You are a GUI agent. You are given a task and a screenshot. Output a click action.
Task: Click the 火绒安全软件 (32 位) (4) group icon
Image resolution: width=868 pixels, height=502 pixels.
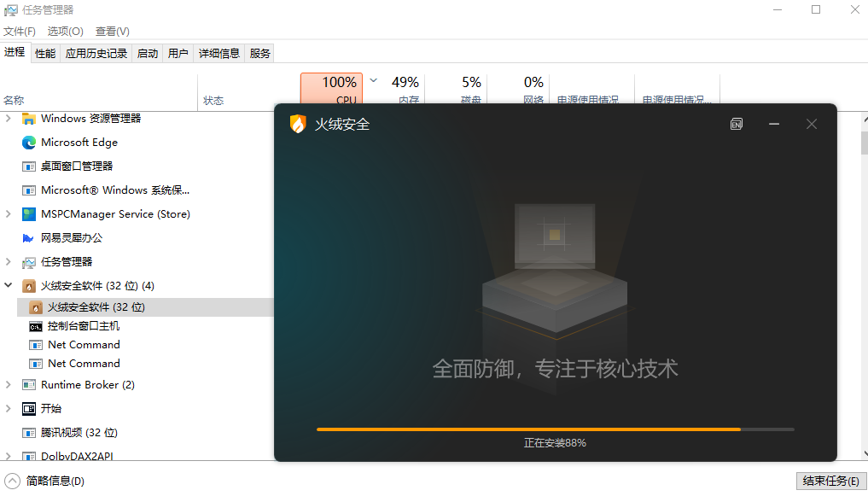click(x=29, y=286)
